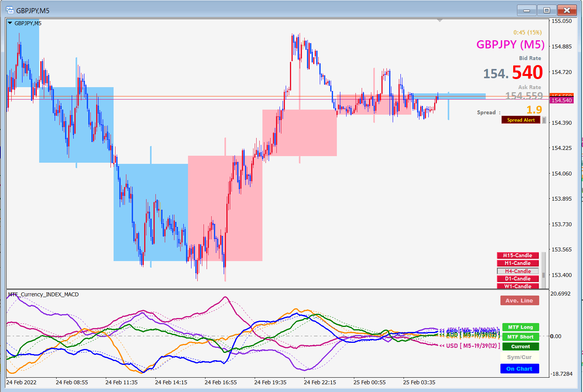Click the drag handle beside Spread Alert
Viewport: 583px width, 392px height.
point(544,120)
